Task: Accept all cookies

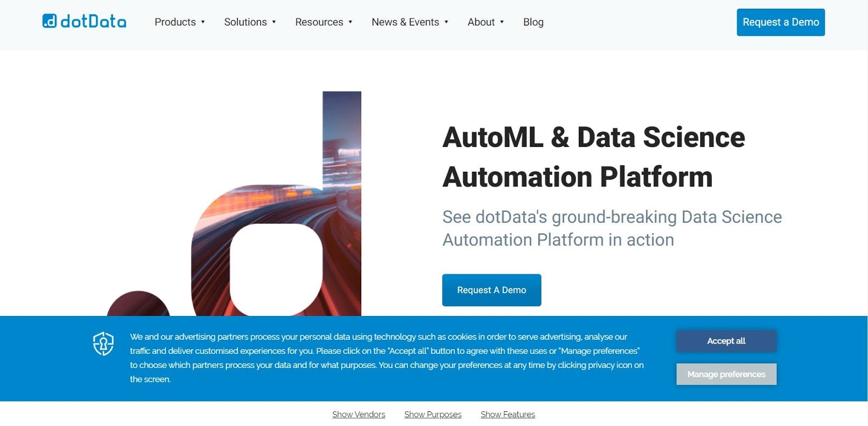Action: point(726,341)
